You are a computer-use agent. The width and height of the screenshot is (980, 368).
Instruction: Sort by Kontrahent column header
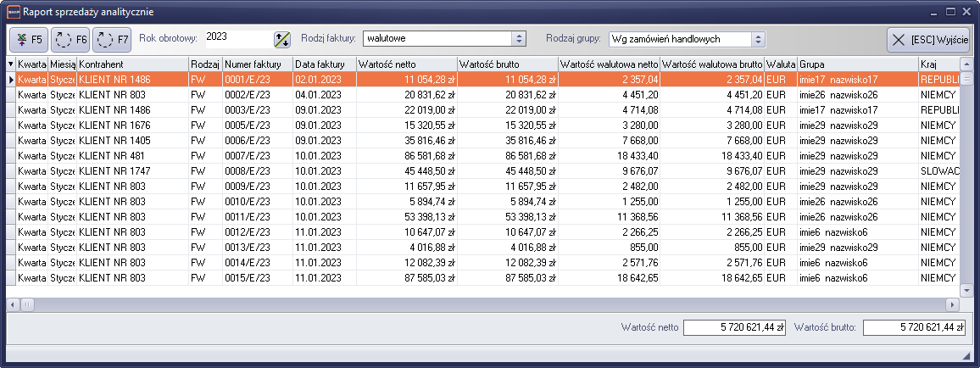click(x=132, y=64)
